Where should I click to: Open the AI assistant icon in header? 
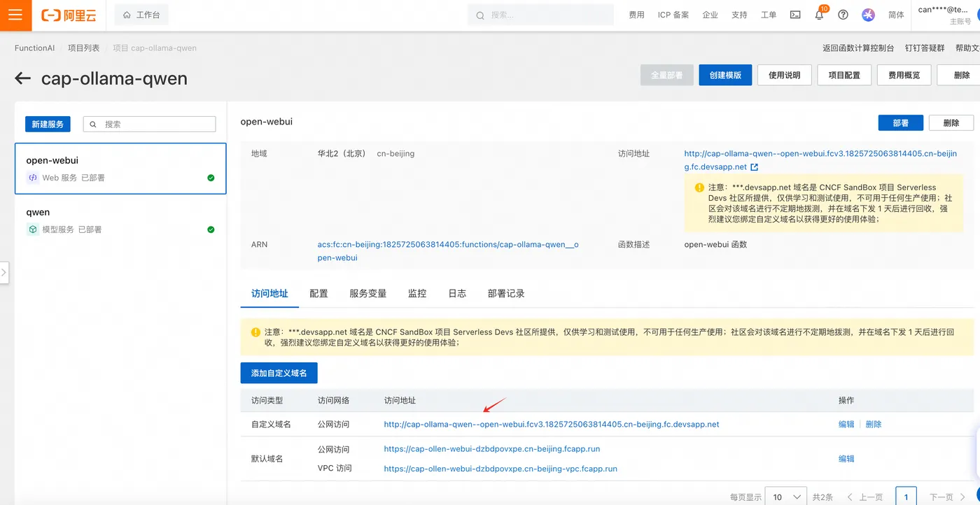click(868, 15)
